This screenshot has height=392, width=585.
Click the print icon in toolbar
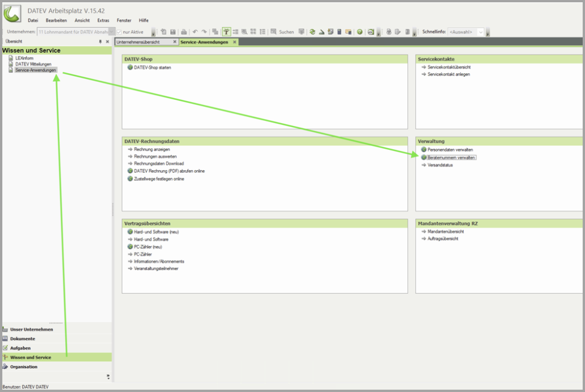pos(184,32)
